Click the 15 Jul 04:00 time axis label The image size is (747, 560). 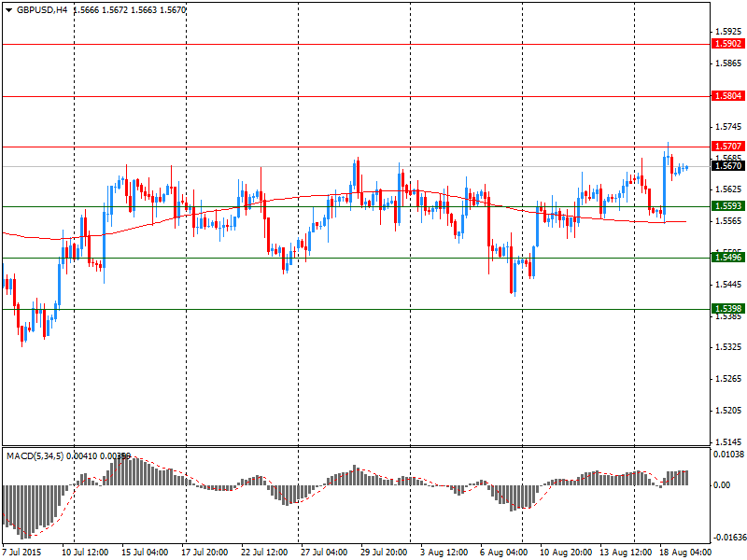coord(145,553)
